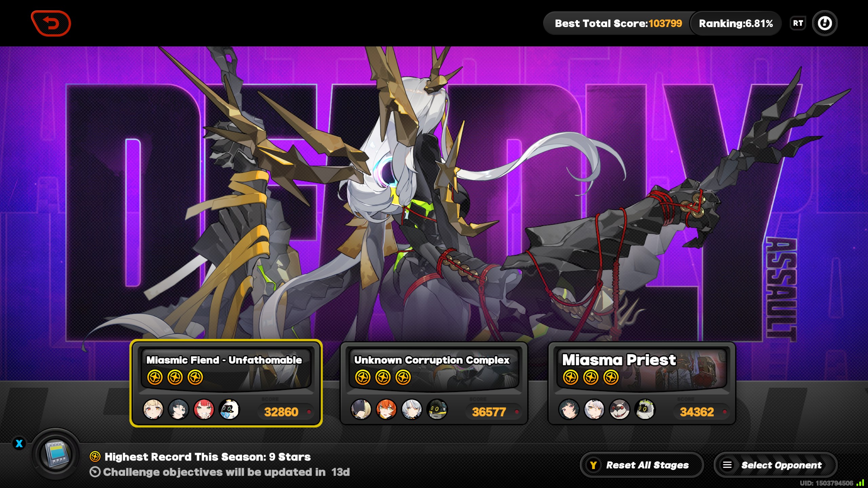Open the film reel record icon
This screenshot has height=488, width=868.
56,454
